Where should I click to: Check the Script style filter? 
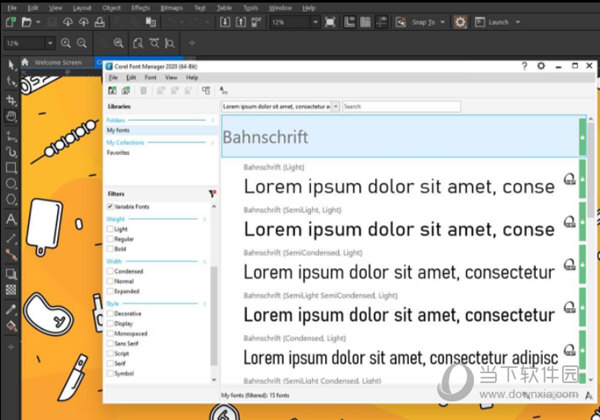tap(110, 353)
